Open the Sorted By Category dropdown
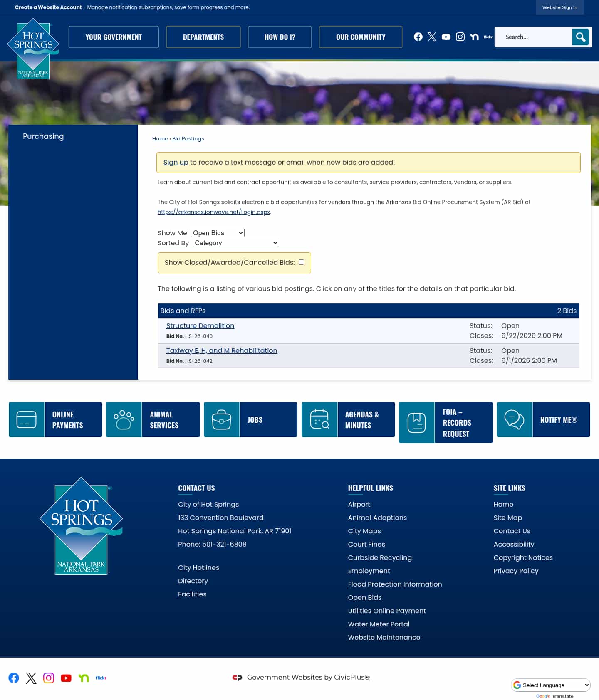This screenshot has width=599, height=700. (236, 243)
